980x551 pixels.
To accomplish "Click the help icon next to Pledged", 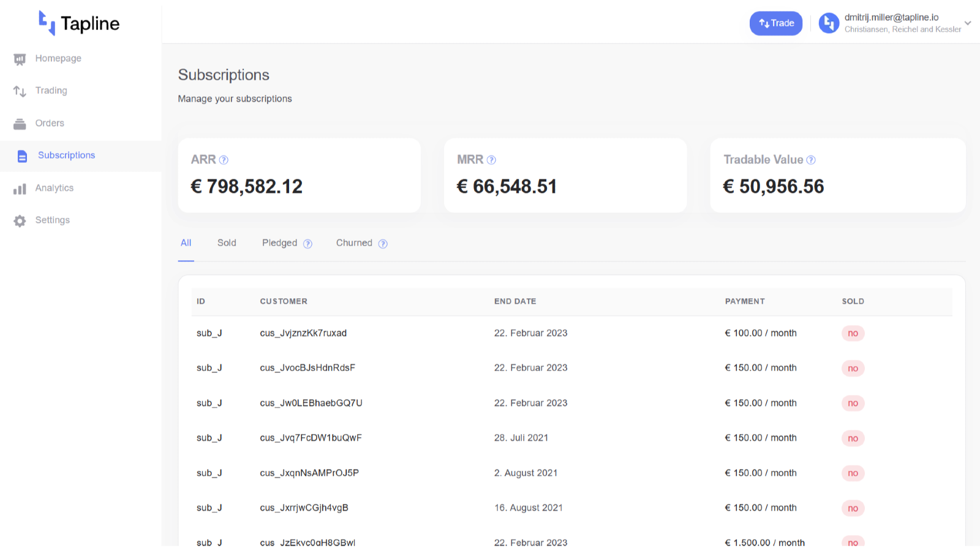I will click(307, 244).
